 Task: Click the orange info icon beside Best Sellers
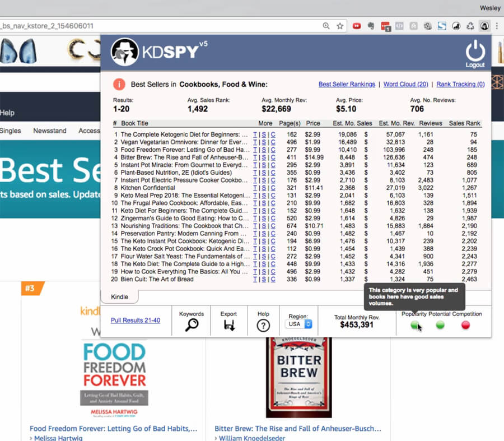[x=119, y=84]
